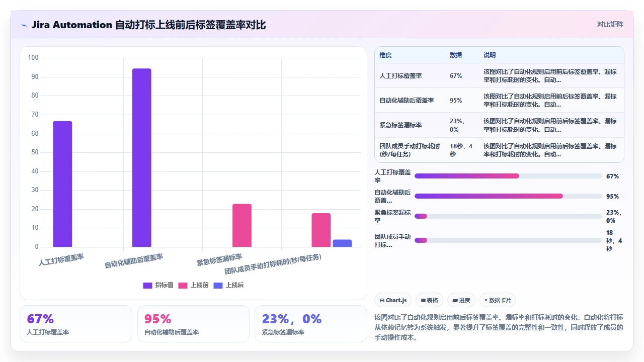Click the summary paragraph below the chips

499,327
